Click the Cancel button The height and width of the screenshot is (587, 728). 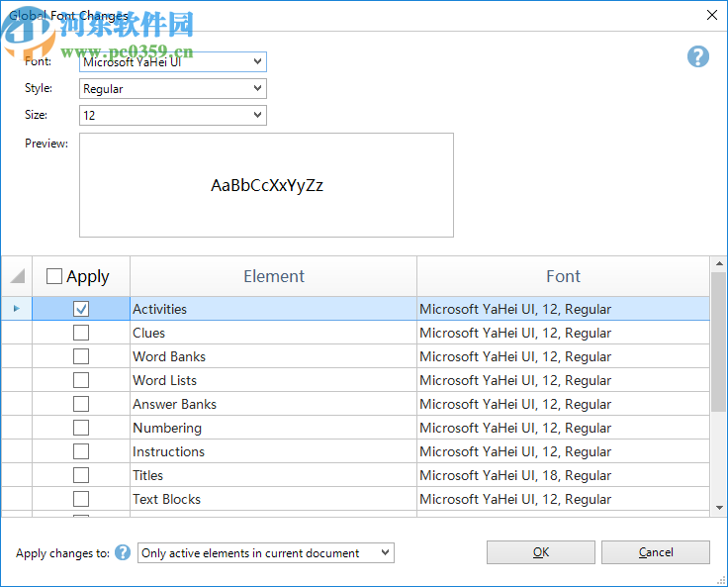[x=656, y=552]
